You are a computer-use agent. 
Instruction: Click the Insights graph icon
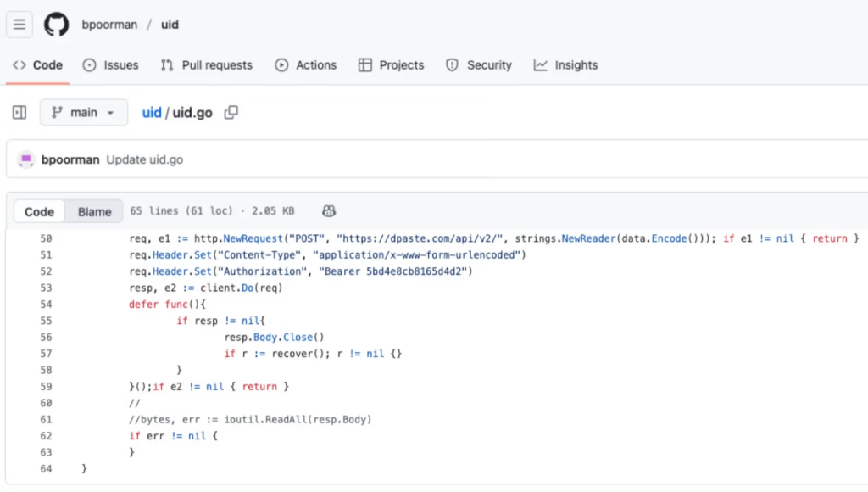(539, 64)
